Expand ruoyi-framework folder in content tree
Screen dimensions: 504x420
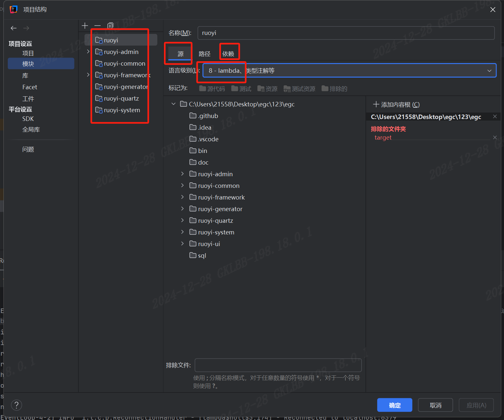click(x=183, y=197)
